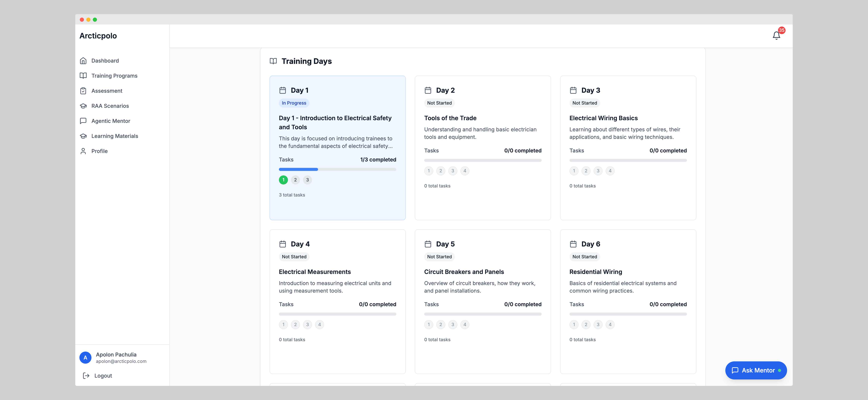Select task 4 circle in Day 6
Image resolution: width=868 pixels, height=400 pixels.
click(610, 324)
